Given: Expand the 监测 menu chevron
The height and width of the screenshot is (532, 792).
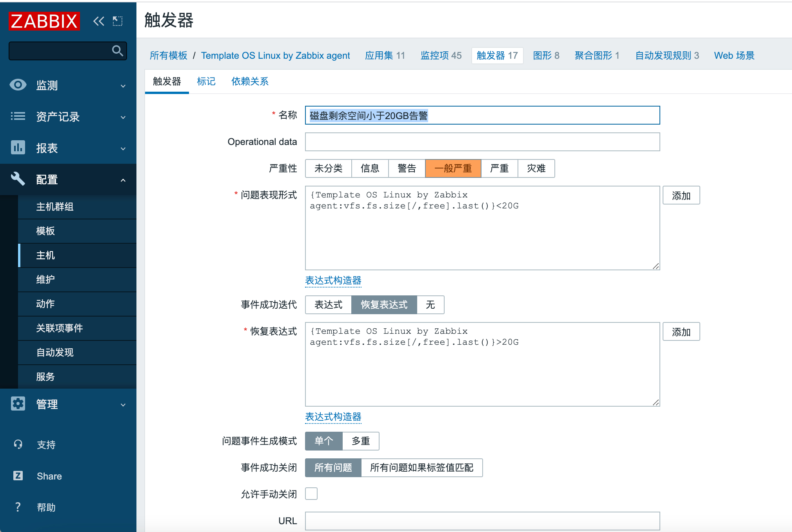Looking at the screenshot, I should tap(123, 86).
